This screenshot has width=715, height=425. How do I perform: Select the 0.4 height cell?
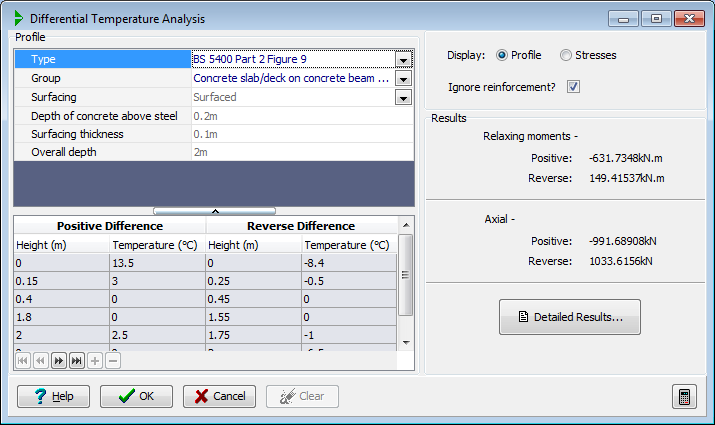coord(62,299)
